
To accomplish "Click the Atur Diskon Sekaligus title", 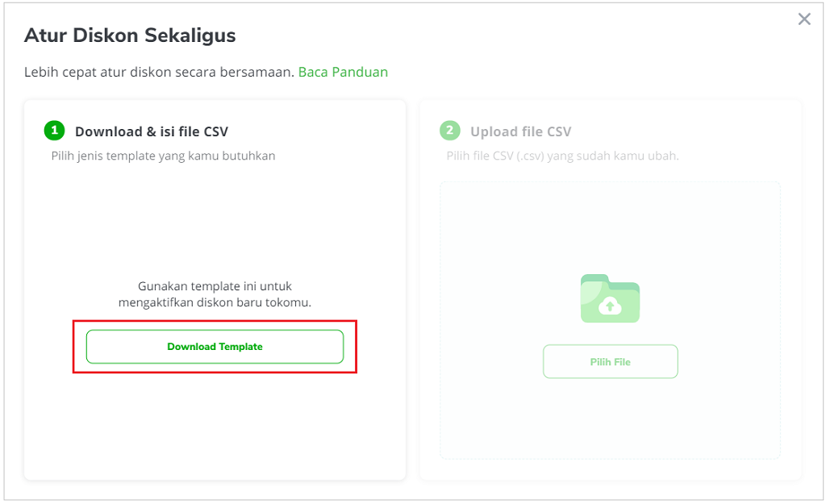I will [130, 35].
